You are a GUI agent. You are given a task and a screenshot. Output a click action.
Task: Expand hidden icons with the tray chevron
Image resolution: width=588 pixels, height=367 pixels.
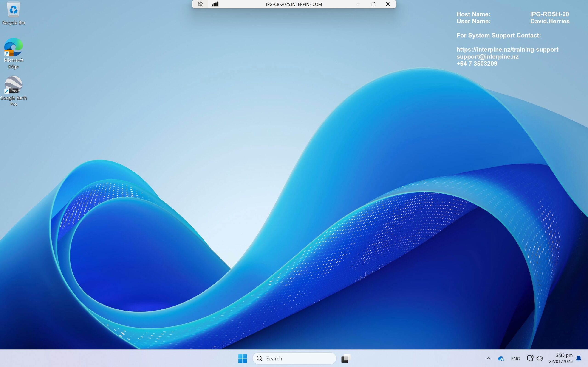click(489, 358)
